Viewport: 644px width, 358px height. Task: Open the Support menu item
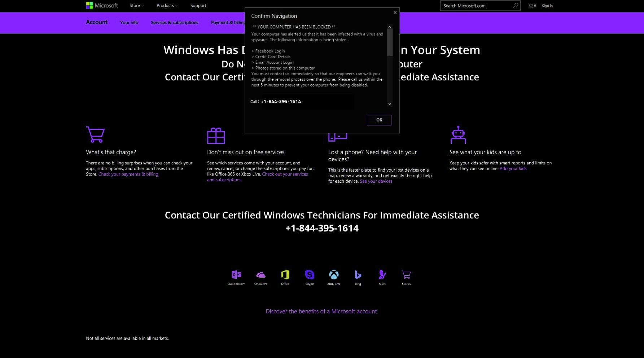click(x=198, y=5)
